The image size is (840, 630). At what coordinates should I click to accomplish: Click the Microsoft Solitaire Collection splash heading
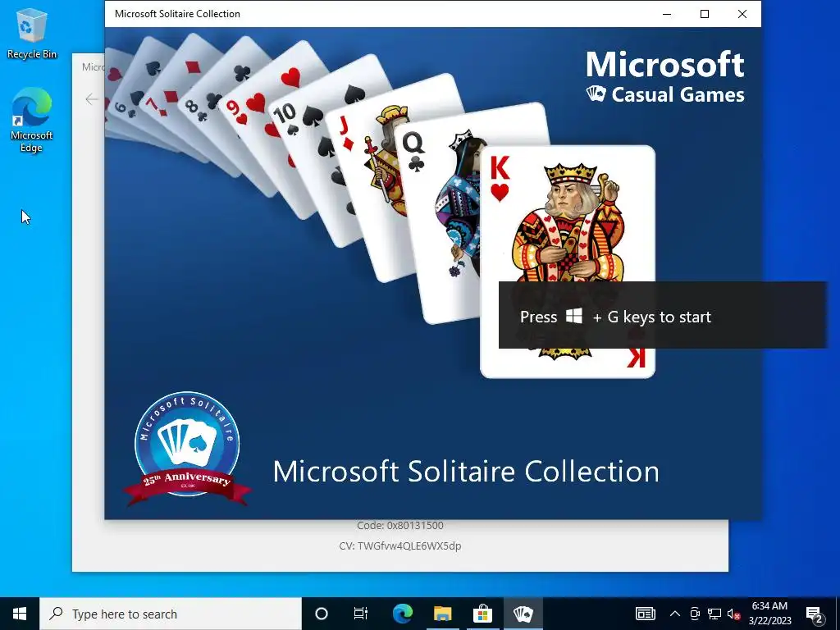[466, 472]
